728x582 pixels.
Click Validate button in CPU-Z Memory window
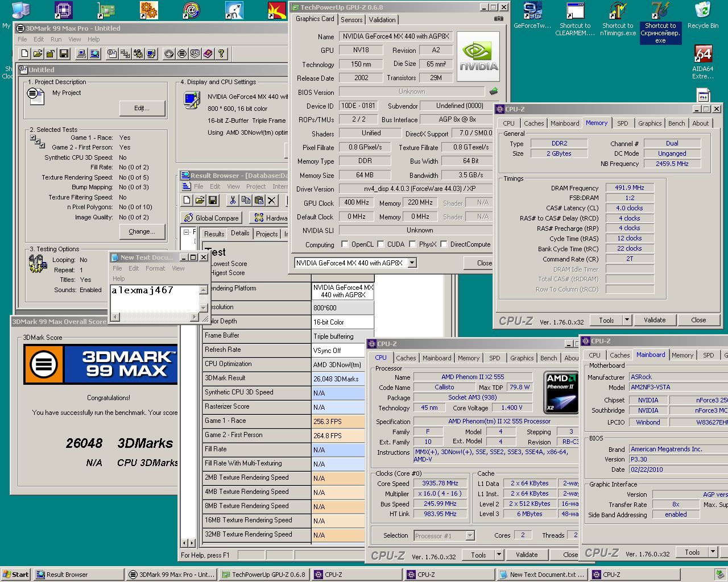655,320
